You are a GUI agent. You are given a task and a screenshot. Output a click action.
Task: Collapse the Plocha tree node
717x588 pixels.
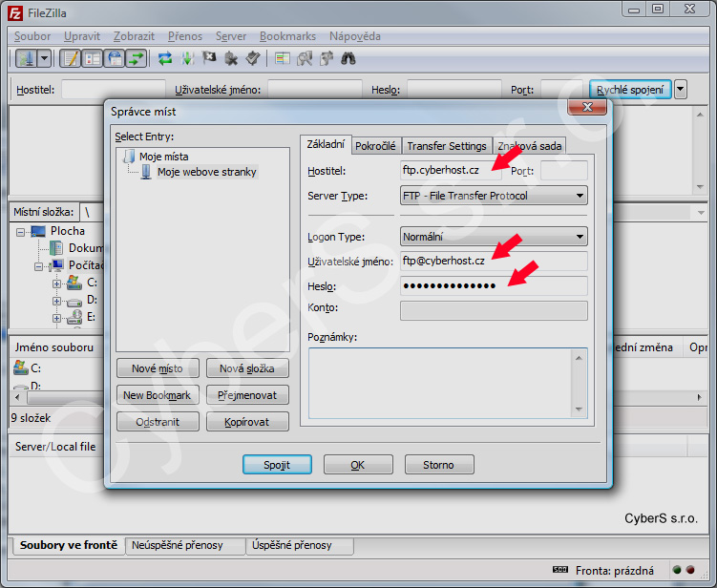click(21, 232)
